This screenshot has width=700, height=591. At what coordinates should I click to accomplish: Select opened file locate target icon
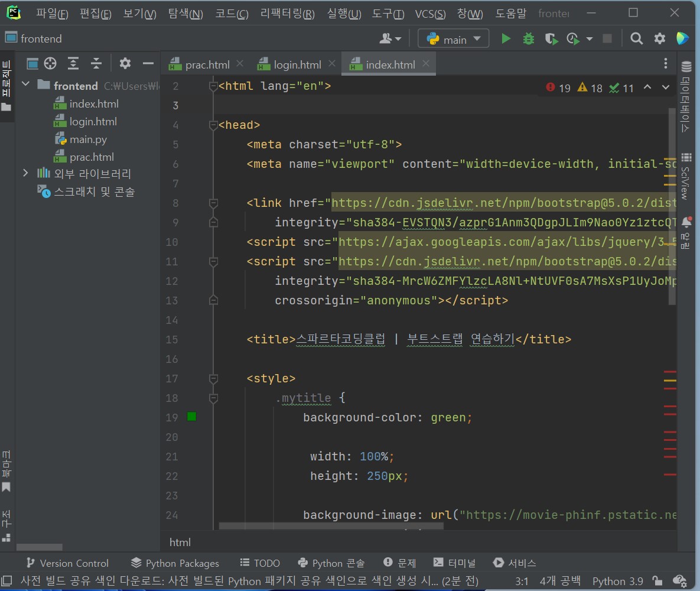click(x=50, y=63)
